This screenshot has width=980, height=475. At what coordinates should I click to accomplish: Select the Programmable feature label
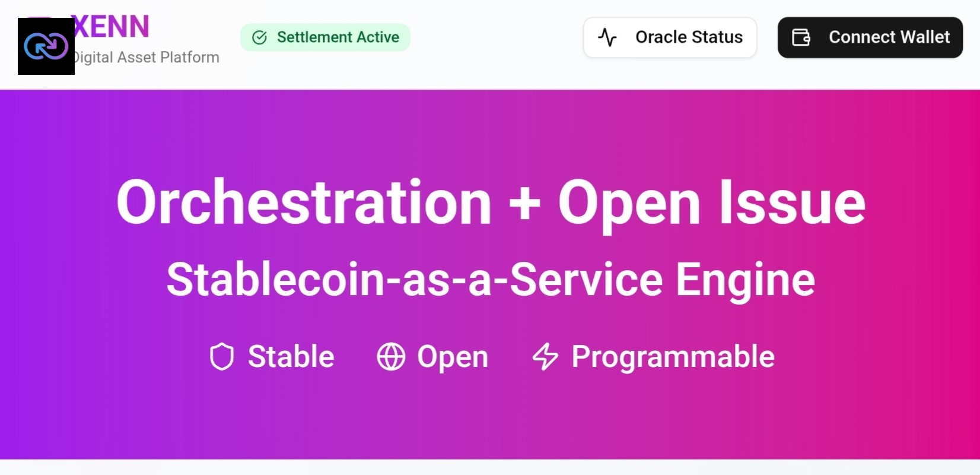pyautogui.click(x=673, y=356)
